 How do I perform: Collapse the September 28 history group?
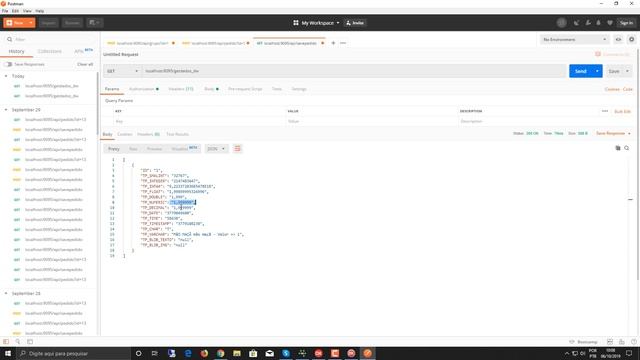6,293
